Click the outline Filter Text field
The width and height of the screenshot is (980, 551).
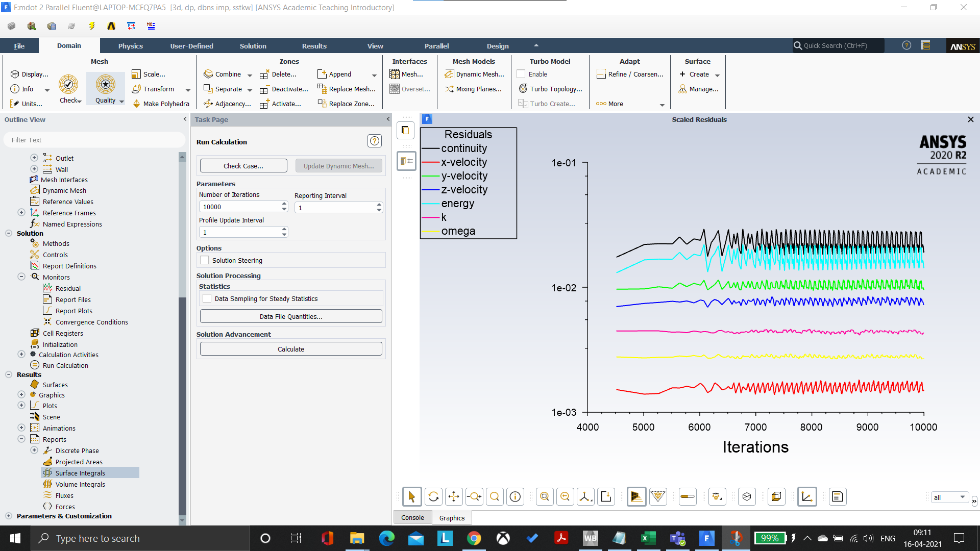point(94,140)
